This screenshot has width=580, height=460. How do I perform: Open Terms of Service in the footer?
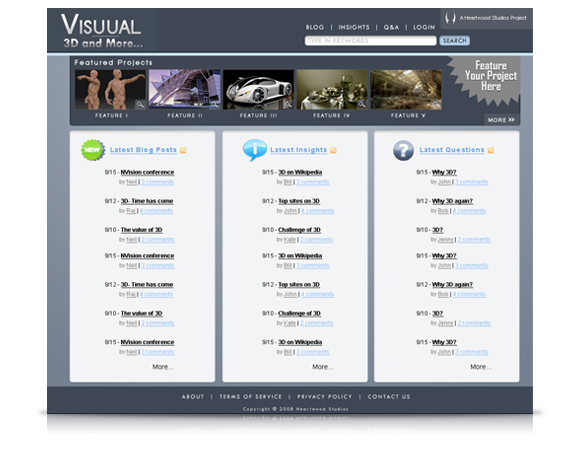[x=250, y=396]
